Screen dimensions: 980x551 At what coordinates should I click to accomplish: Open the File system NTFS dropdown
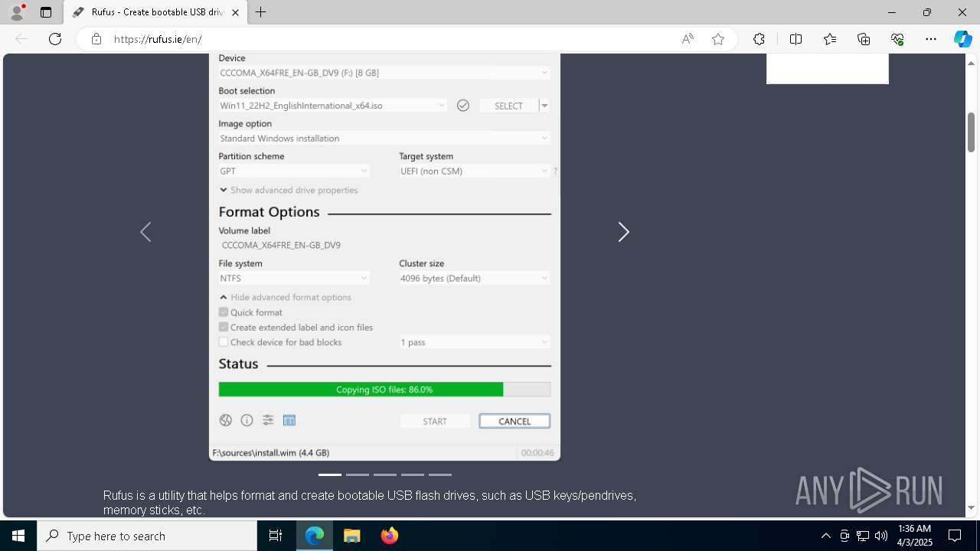pyautogui.click(x=294, y=278)
